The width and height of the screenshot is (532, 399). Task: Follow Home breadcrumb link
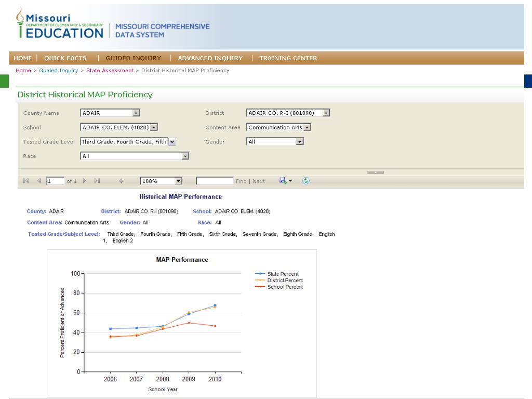click(23, 70)
